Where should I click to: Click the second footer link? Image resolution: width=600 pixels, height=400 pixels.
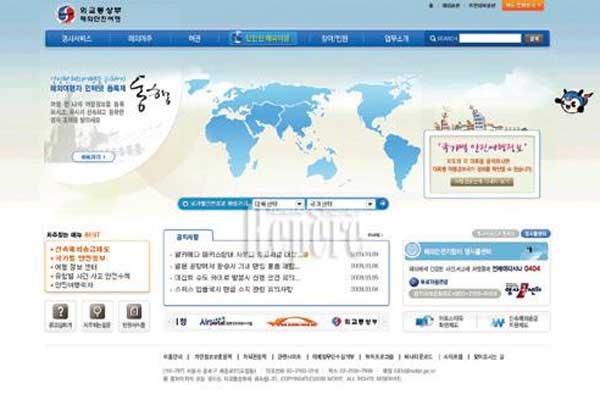[213, 357]
